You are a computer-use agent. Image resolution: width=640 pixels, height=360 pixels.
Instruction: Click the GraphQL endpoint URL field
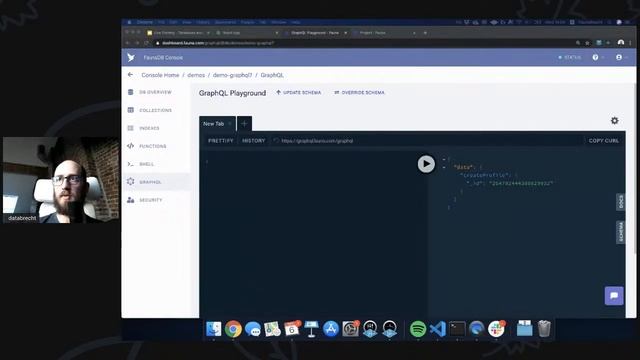(427, 141)
